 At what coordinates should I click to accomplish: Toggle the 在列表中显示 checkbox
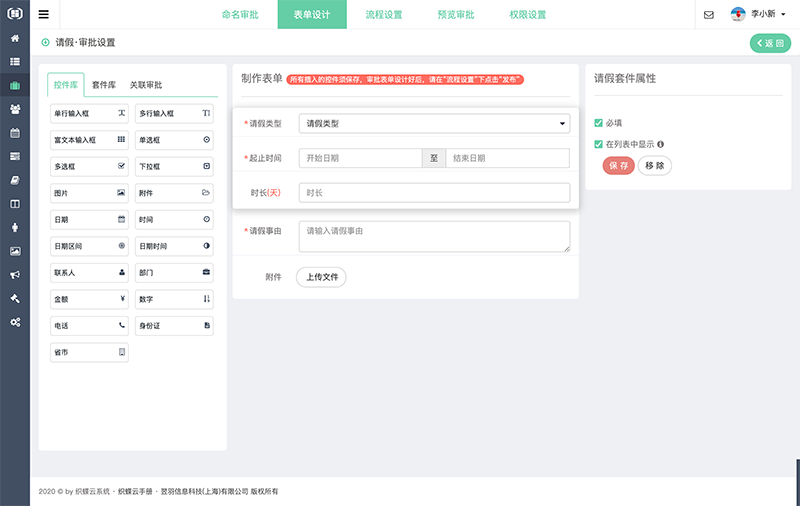[x=598, y=144]
